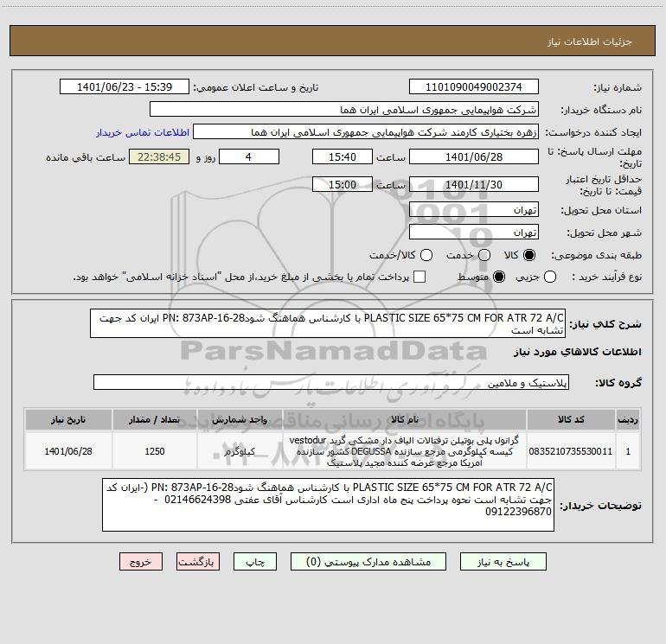Screen dimensions: 666x644
Task: Click the price validity date 1401/11/30 field
Action: [474, 184]
